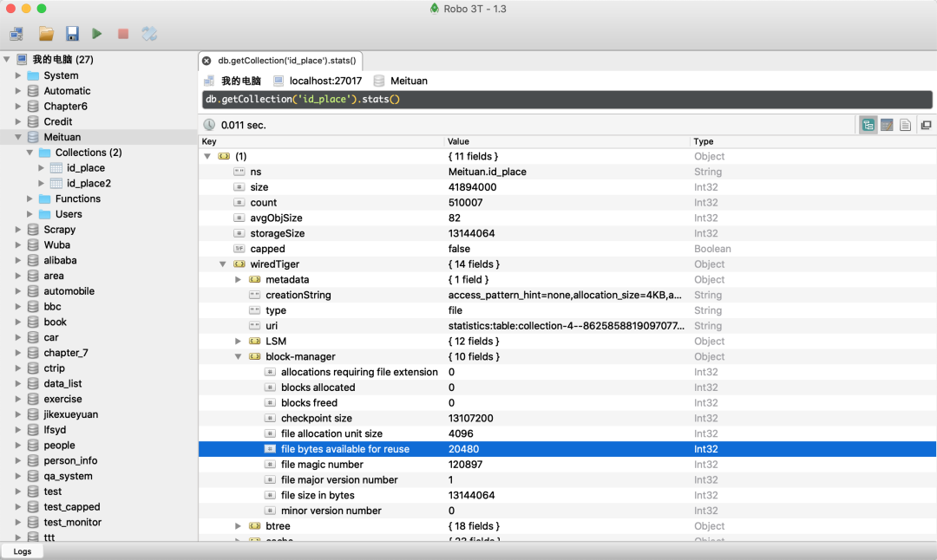Select tree view mode for results

(868, 125)
